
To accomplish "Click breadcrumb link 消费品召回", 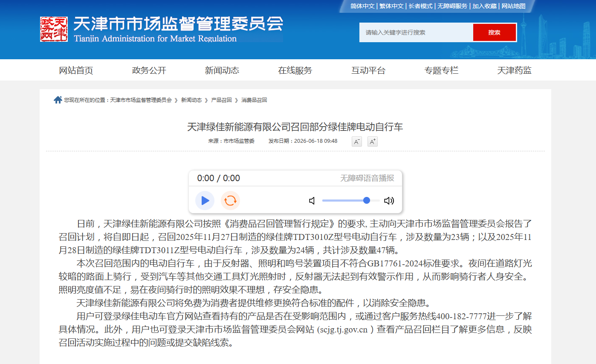I will [254, 100].
